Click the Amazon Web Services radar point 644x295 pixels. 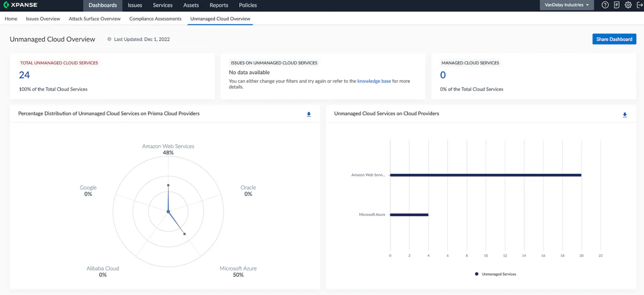[x=168, y=185]
